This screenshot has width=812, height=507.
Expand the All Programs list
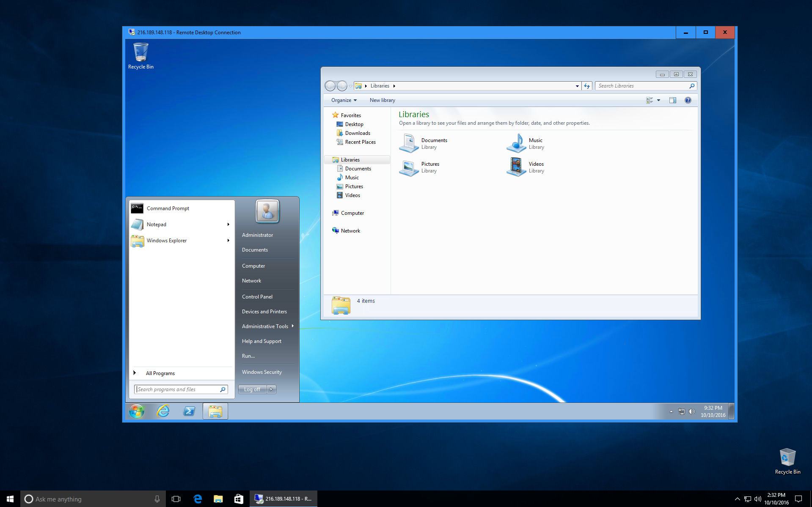[x=160, y=373]
